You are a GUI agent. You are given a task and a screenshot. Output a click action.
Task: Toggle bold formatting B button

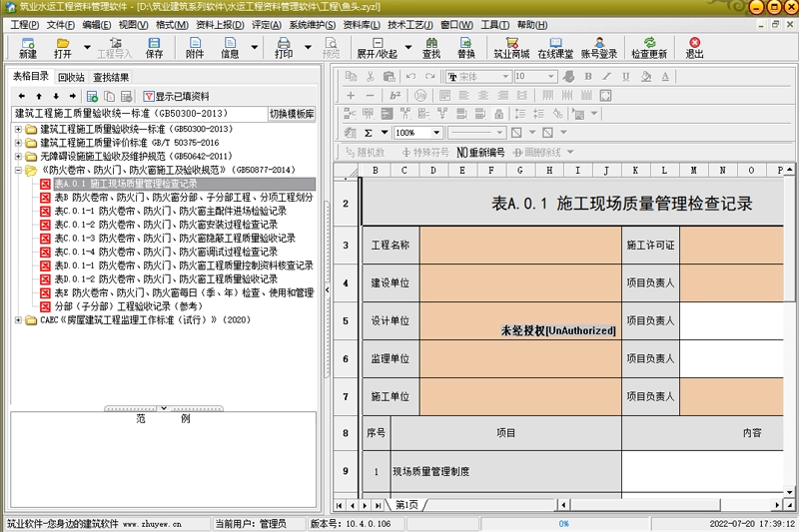coord(588,77)
